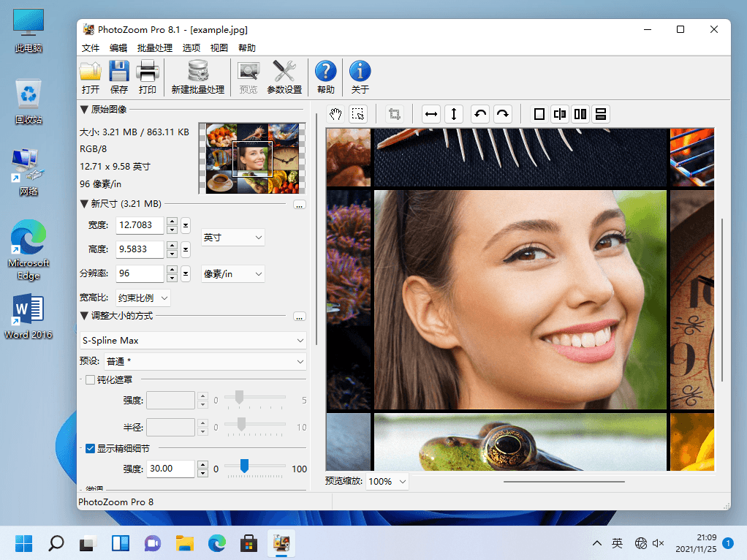The image size is (747, 560).
Task: Uncheck the 显示精细细节 checkbox
Action: point(90,448)
